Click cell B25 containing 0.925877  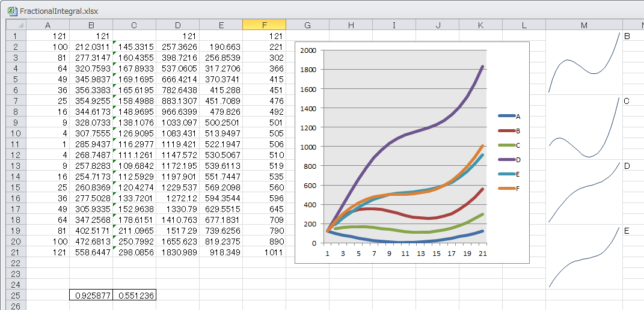pyautogui.click(x=91, y=295)
